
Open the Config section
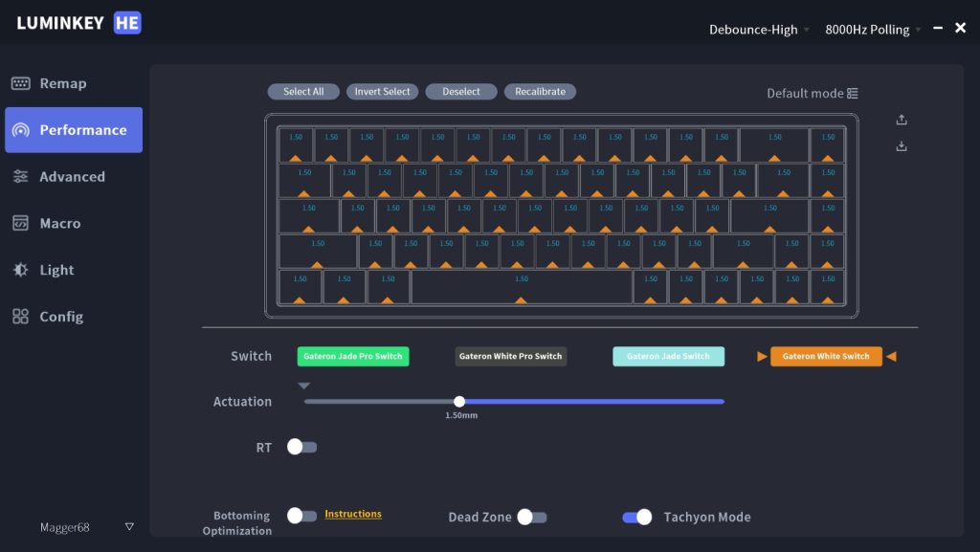pyautogui.click(x=74, y=317)
